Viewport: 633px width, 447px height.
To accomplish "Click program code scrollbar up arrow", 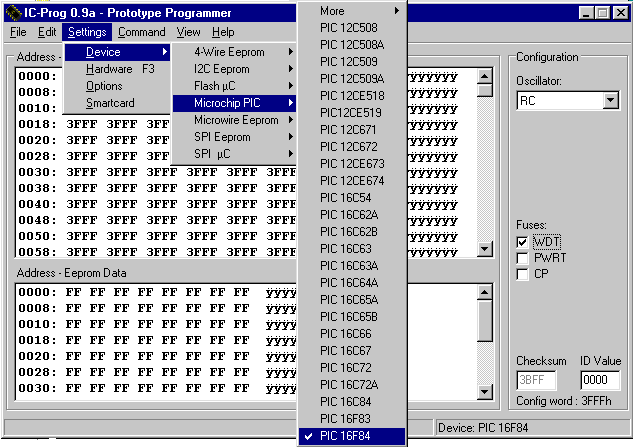I will [484, 76].
